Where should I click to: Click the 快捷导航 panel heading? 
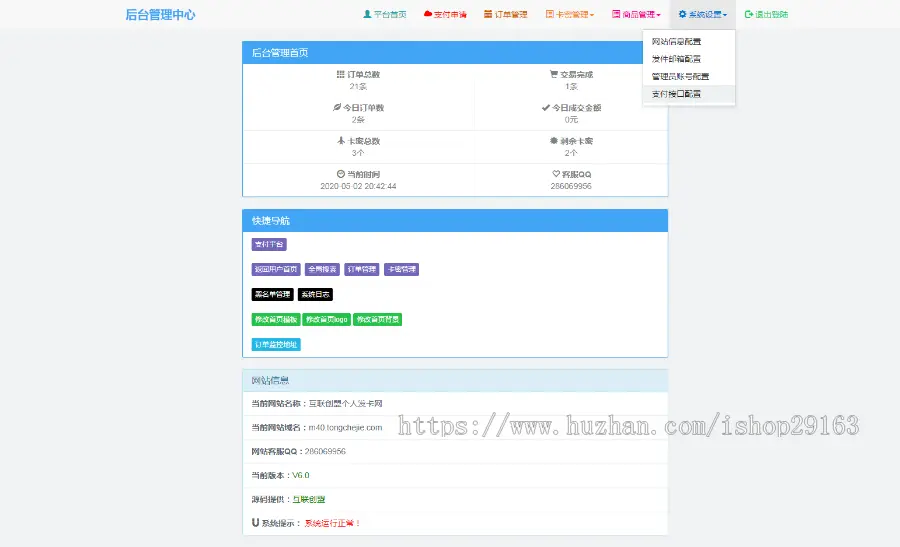455,220
